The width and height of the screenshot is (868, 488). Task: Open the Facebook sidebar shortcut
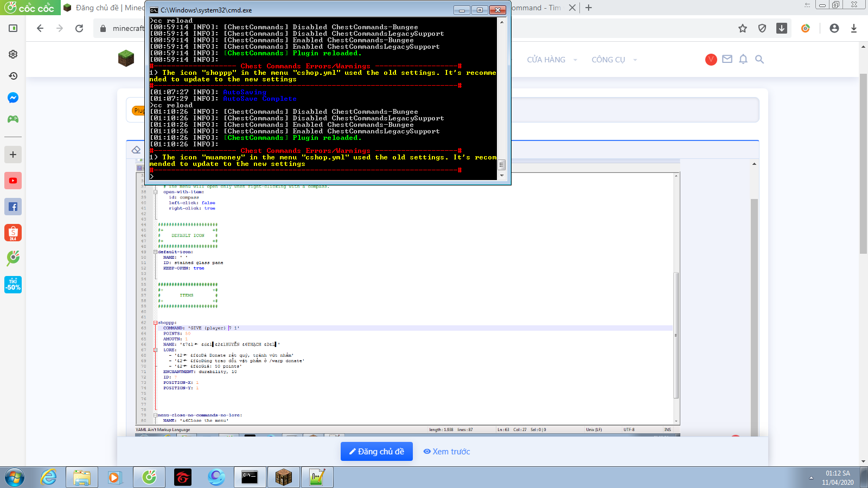(x=13, y=207)
